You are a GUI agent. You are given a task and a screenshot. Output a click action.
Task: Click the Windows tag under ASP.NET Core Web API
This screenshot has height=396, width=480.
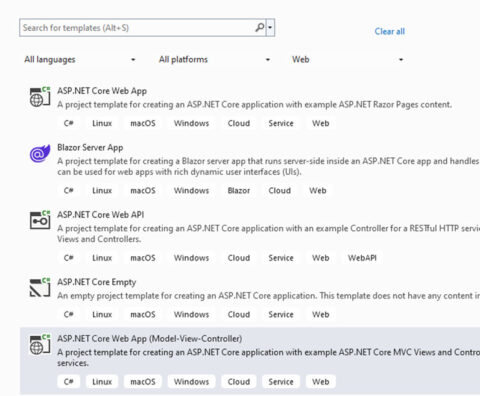click(191, 258)
